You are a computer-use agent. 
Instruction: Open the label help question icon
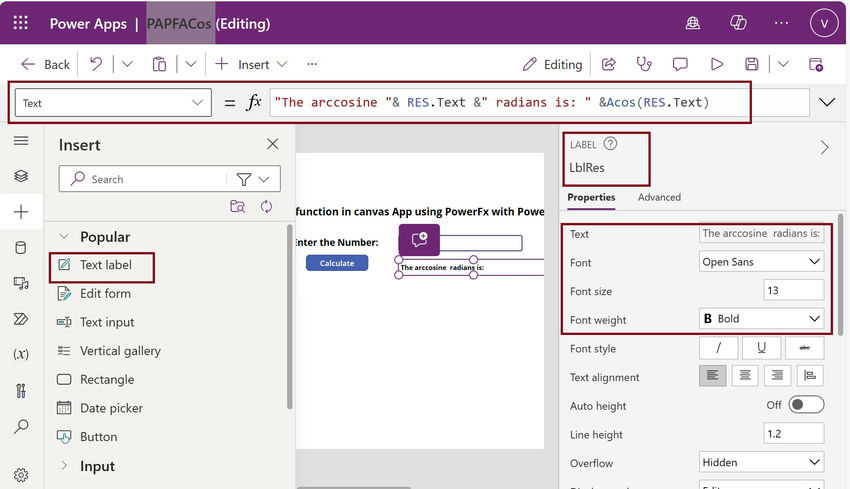[610, 144]
